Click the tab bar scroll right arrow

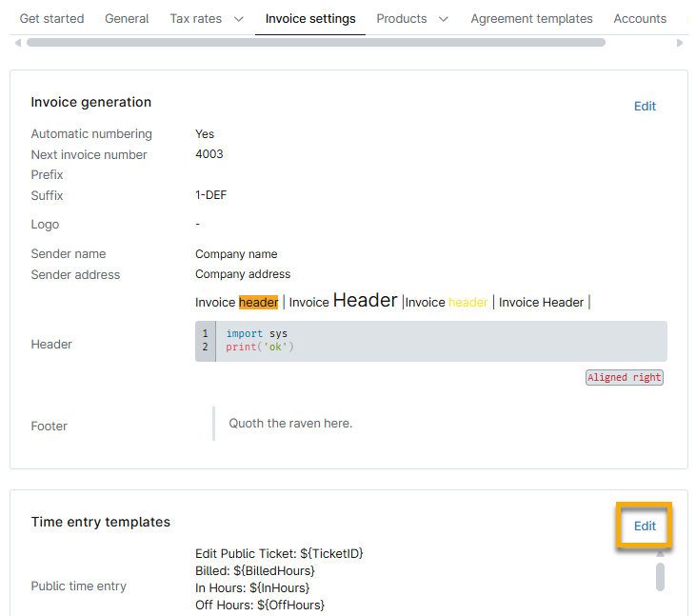click(x=679, y=43)
